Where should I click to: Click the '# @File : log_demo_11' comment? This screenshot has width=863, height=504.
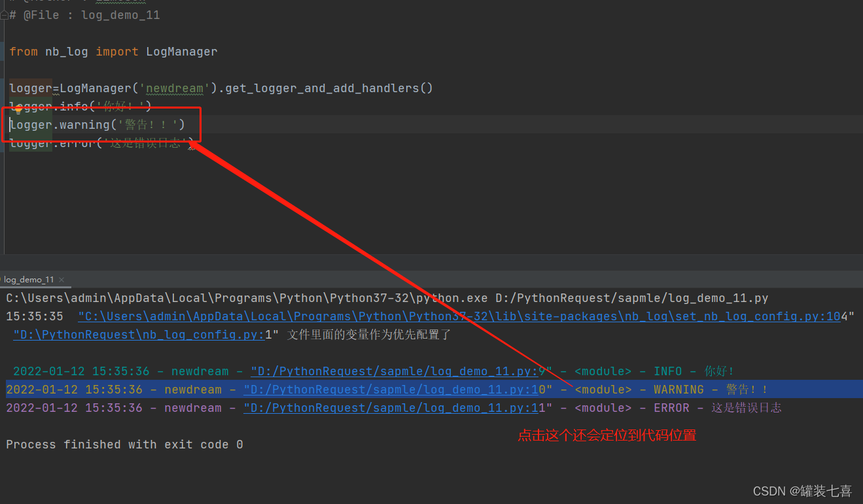point(84,15)
